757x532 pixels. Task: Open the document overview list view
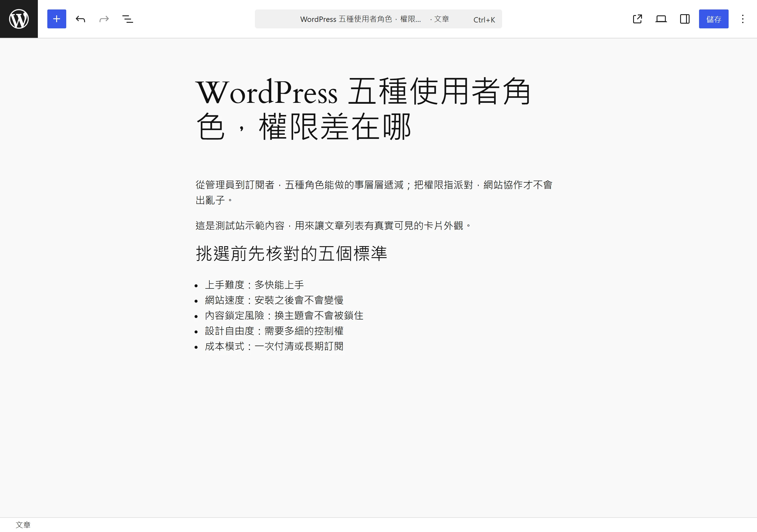tap(128, 19)
